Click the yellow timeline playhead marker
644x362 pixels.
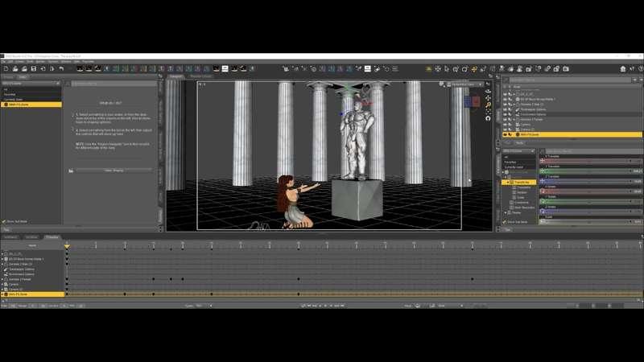[x=67, y=246]
